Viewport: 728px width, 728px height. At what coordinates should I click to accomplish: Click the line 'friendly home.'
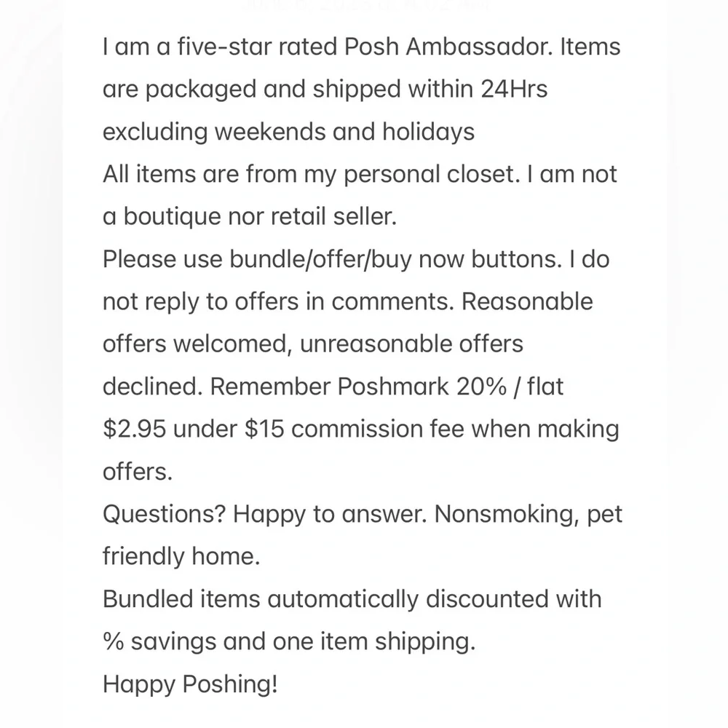pyautogui.click(x=181, y=556)
